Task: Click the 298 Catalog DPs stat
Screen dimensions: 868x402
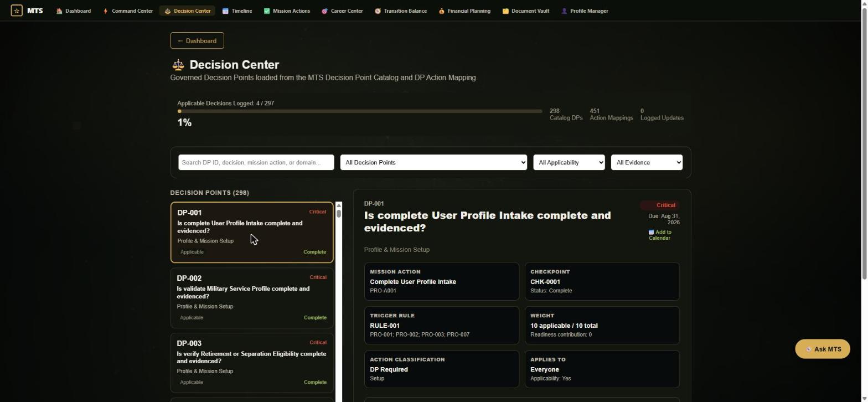Action: point(566,115)
